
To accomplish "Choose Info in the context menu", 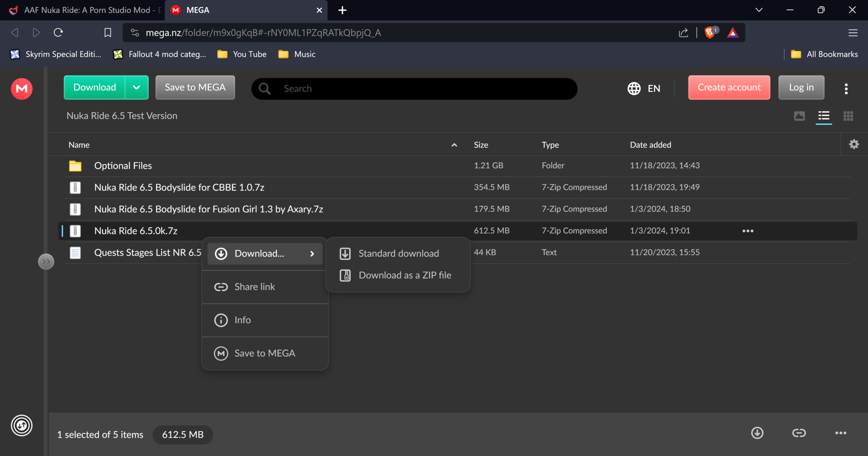I will (265, 320).
